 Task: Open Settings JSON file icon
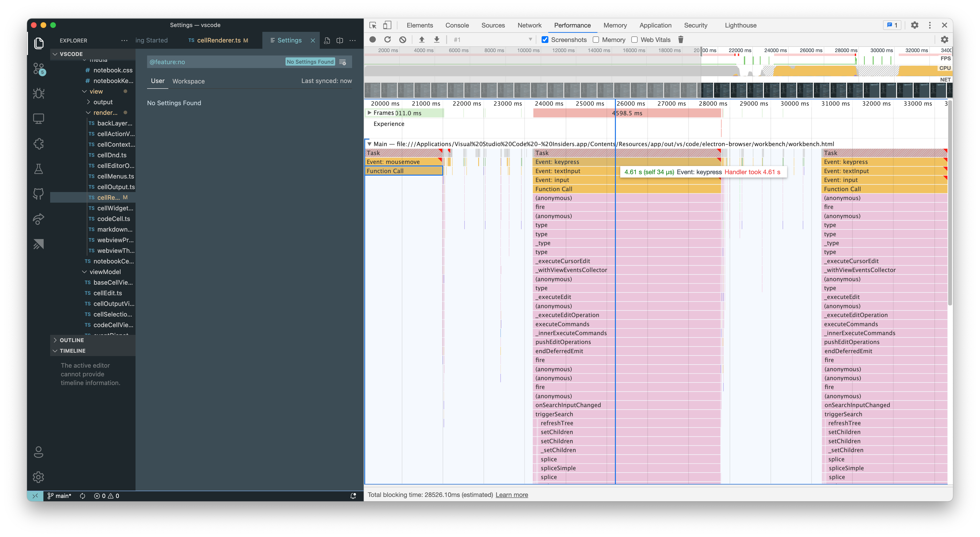[327, 40]
